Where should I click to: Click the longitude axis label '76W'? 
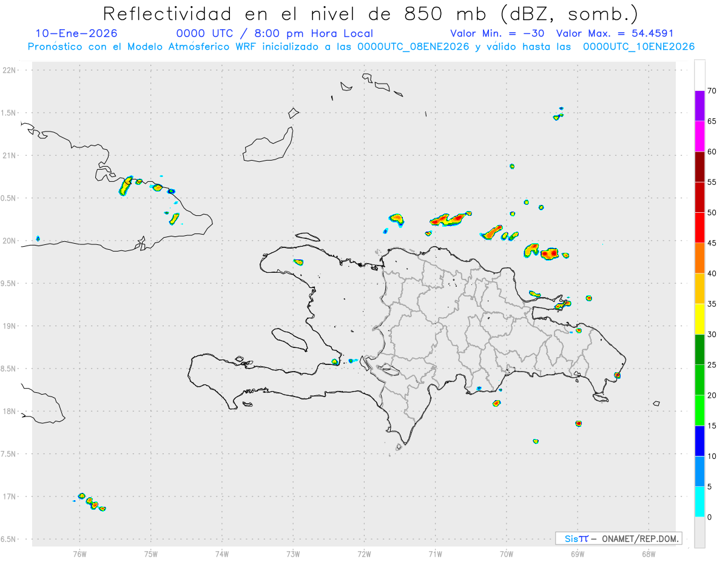(79, 554)
